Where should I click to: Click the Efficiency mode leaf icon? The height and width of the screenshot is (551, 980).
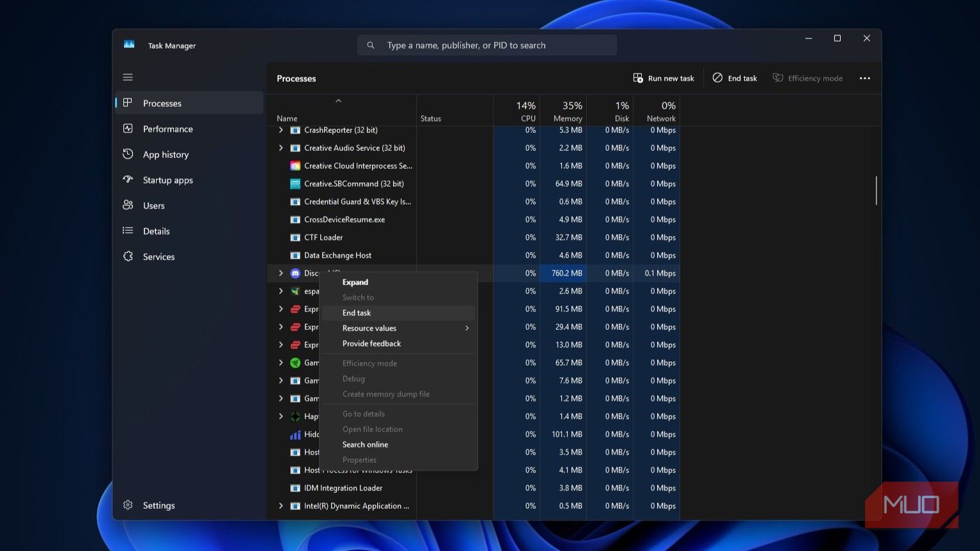click(x=778, y=78)
